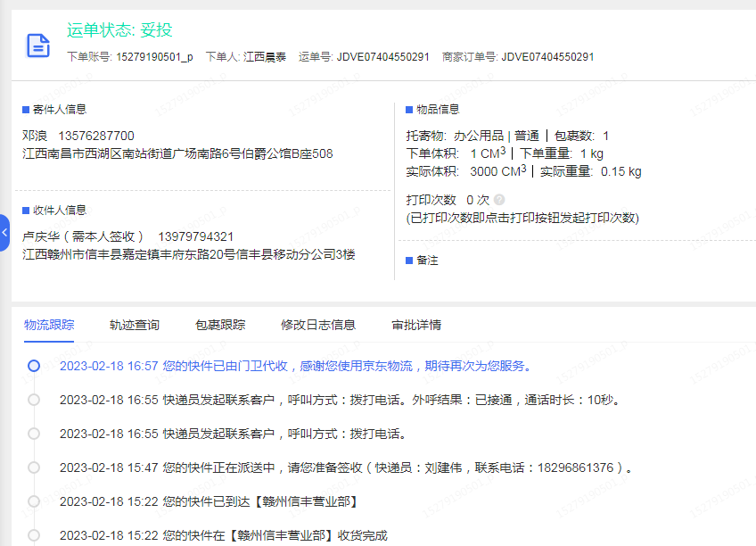Screen dimensions: 756x546
Task: Click the 15:47 派送中 timeline marker
Action: [34, 467]
